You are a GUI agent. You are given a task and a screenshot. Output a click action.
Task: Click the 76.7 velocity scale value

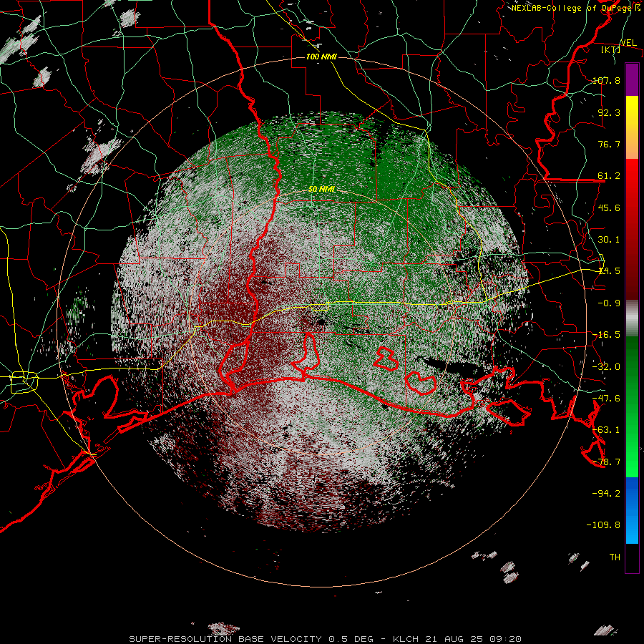[609, 144]
